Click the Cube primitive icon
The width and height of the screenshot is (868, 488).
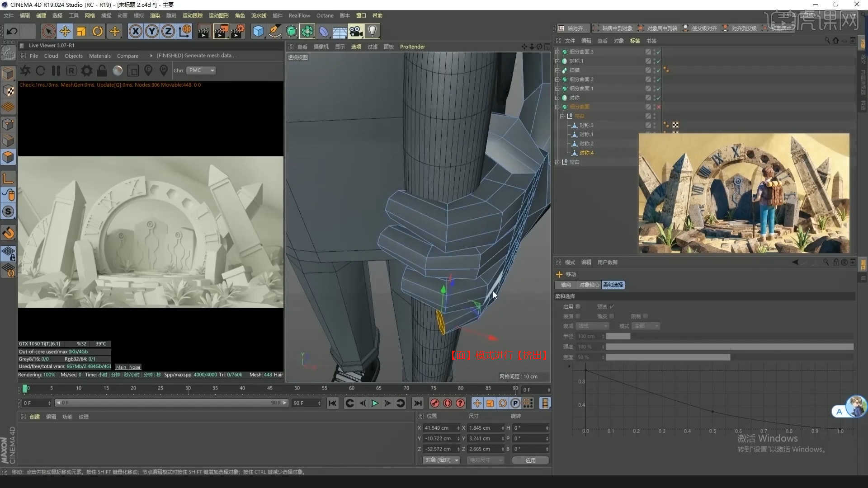pyautogui.click(x=258, y=31)
